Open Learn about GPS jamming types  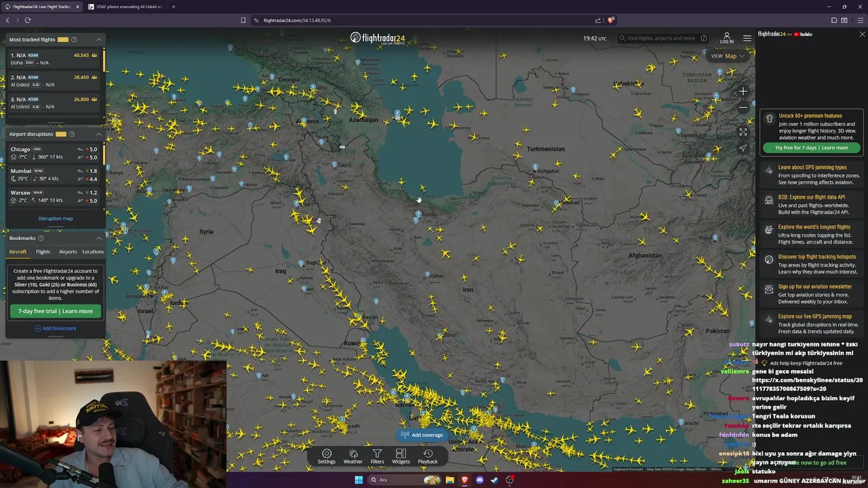(811, 175)
